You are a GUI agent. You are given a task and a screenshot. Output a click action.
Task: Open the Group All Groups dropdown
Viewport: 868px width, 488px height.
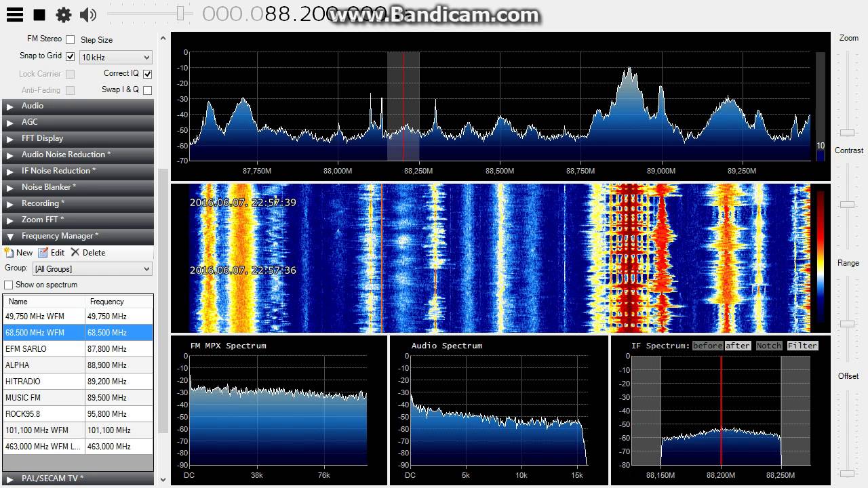click(x=93, y=269)
